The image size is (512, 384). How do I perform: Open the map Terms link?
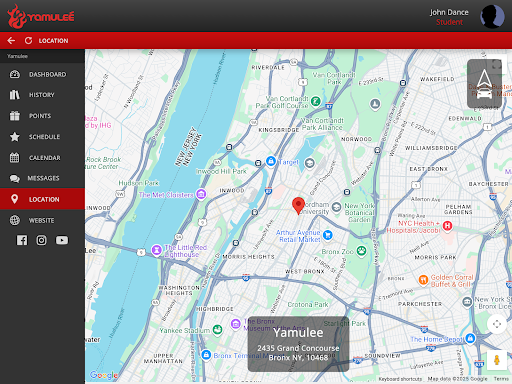click(x=501, y=379)
